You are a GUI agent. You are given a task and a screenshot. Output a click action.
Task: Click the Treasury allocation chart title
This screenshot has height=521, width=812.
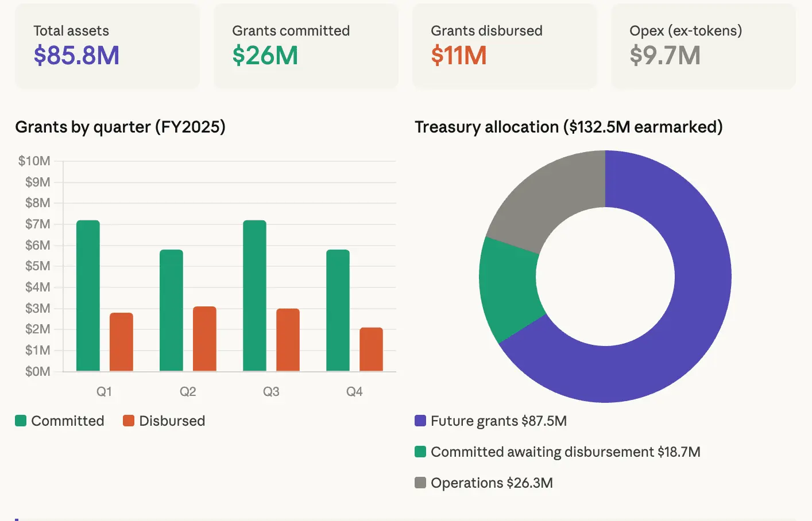[569, 127]
